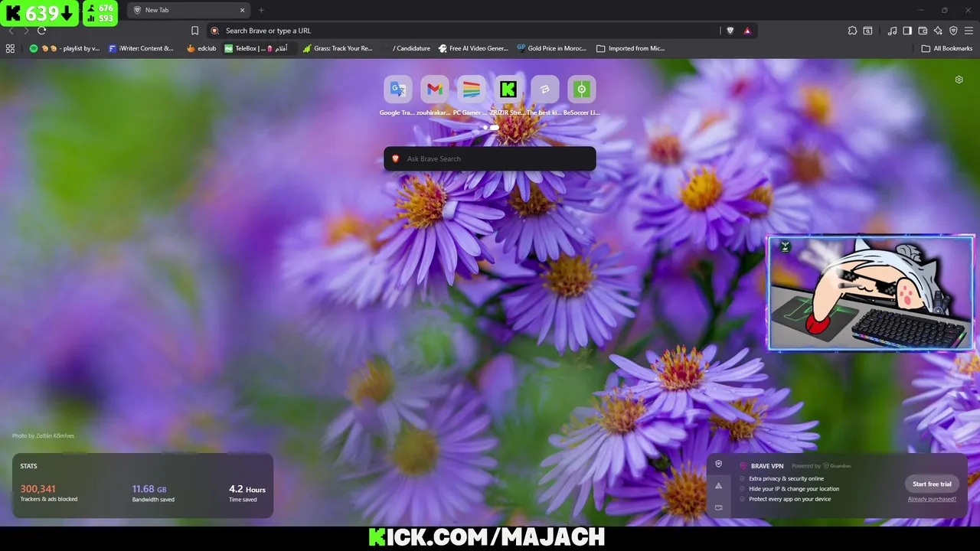Screen dimensions: 980x551
Task: Select the New Tab tab
Action: tap(188, 10)
